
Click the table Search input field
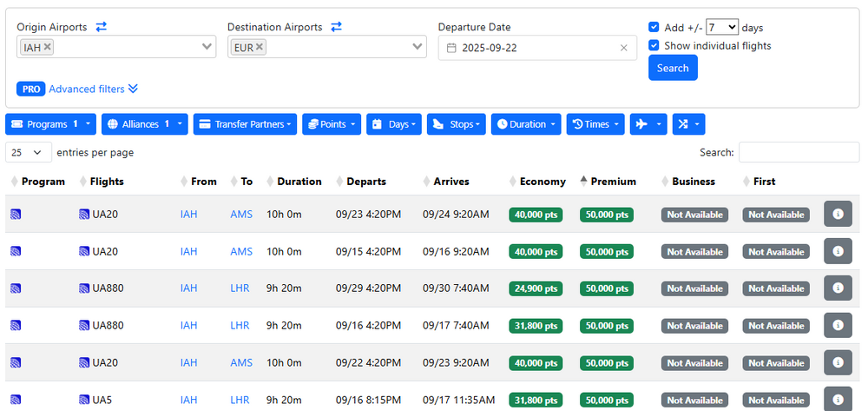pos(799,152)
